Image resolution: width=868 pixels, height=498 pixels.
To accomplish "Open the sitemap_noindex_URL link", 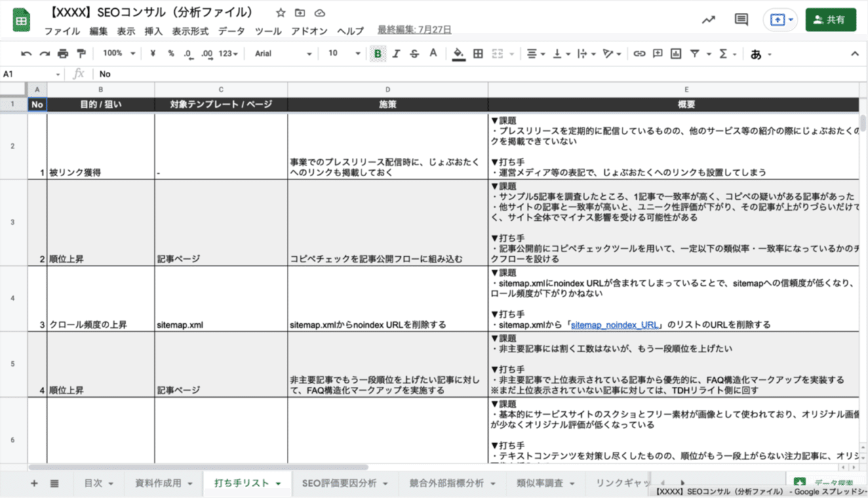I will (615, 325).
